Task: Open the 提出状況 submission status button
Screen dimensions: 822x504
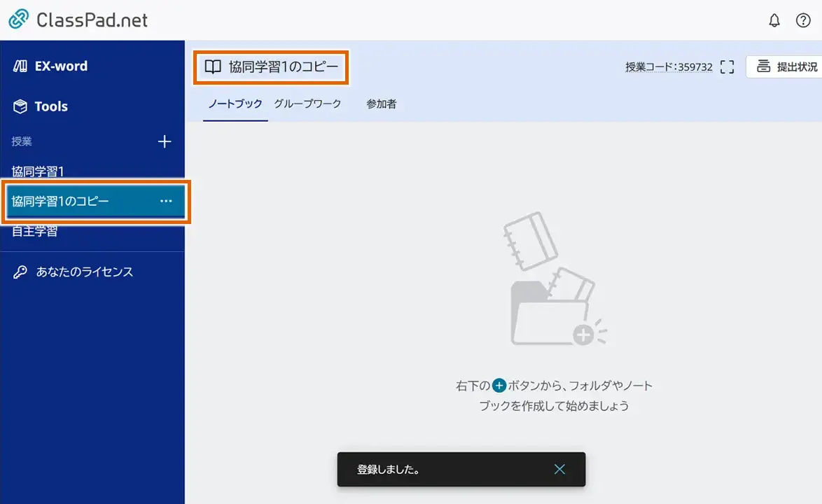Action: pyautogui.click(x=787, y=67)
